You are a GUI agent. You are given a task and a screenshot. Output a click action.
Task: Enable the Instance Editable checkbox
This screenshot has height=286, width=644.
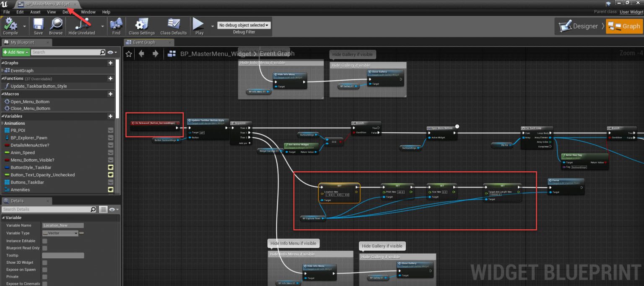[45, 241]
